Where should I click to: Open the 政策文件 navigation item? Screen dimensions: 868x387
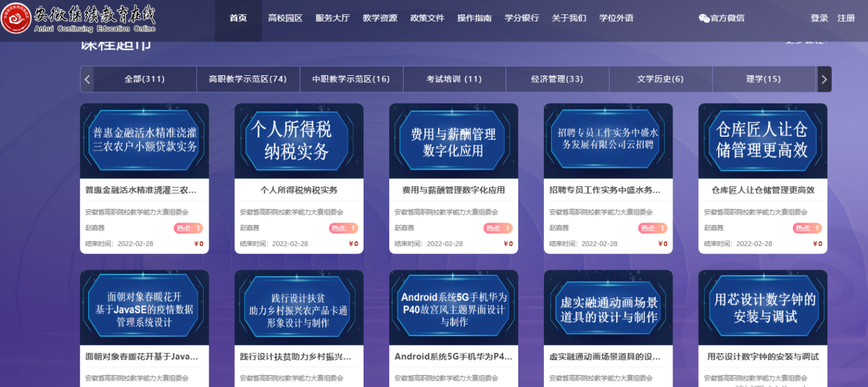pos(427,18)
